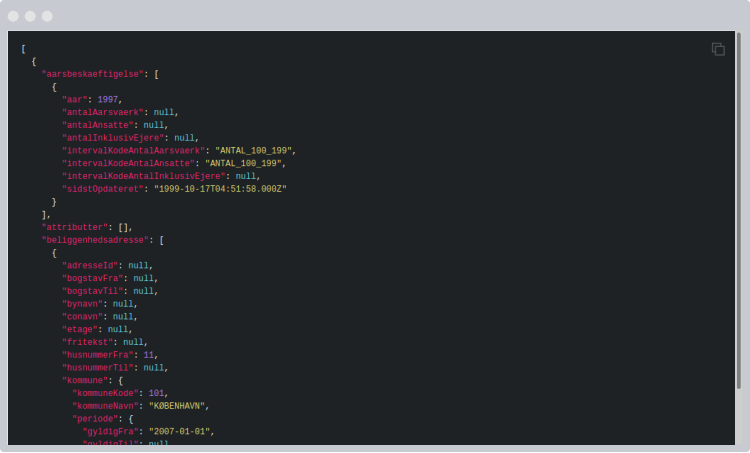Viewport: 750px width, 453px height.
Task: Click the "fritekst" key
Action: point(88,343)
